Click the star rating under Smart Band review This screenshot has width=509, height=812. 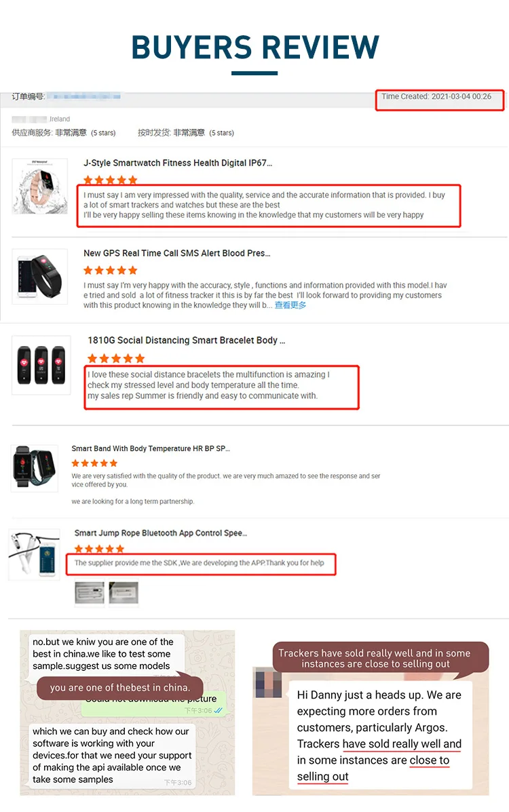click(94, 463)
